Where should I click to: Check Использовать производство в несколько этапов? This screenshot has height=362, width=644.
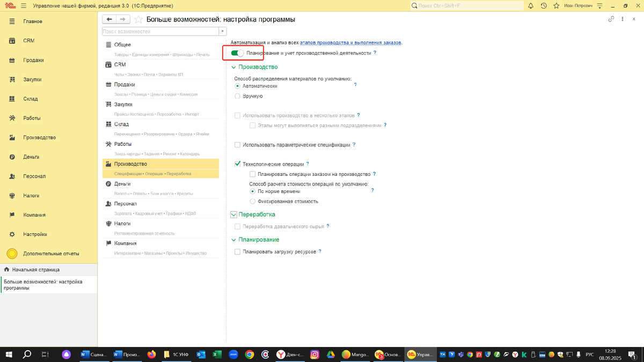click(x=238, y=115)
